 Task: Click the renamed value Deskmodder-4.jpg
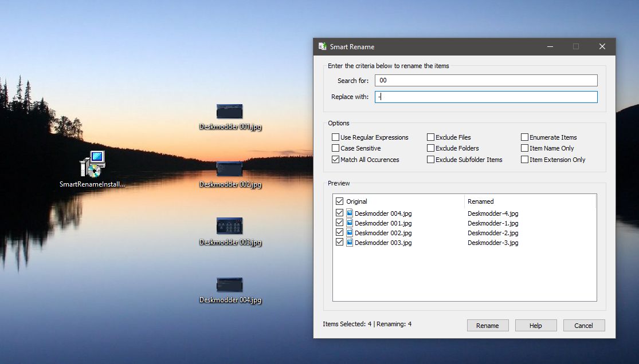pyautogui.click(x=493, y=213)
